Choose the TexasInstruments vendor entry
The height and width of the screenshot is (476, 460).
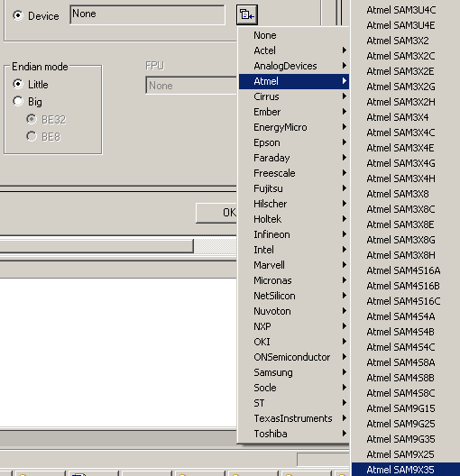point(294,418)
